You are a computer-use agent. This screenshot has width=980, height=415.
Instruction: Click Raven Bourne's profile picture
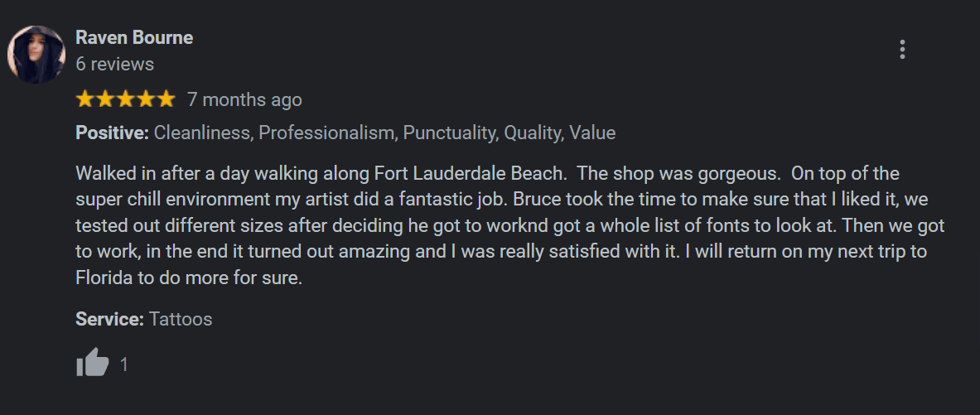coord(36,55)
